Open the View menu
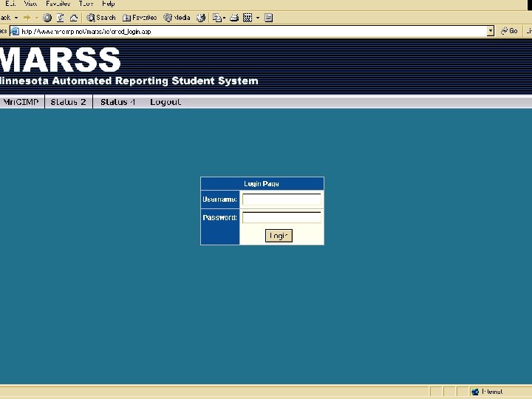Viewport: 532px width, 399px height. 30,4
